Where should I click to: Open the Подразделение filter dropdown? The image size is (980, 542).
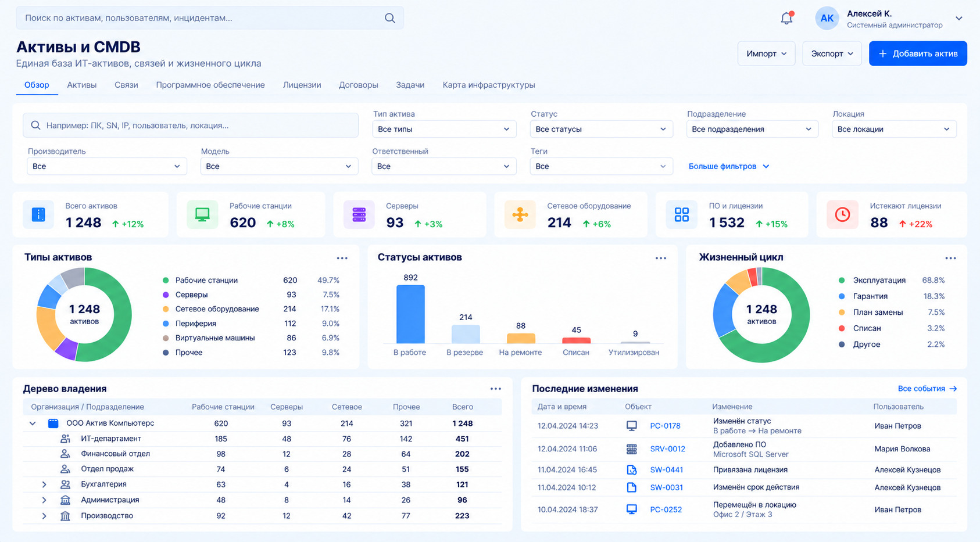coord(752,129)
